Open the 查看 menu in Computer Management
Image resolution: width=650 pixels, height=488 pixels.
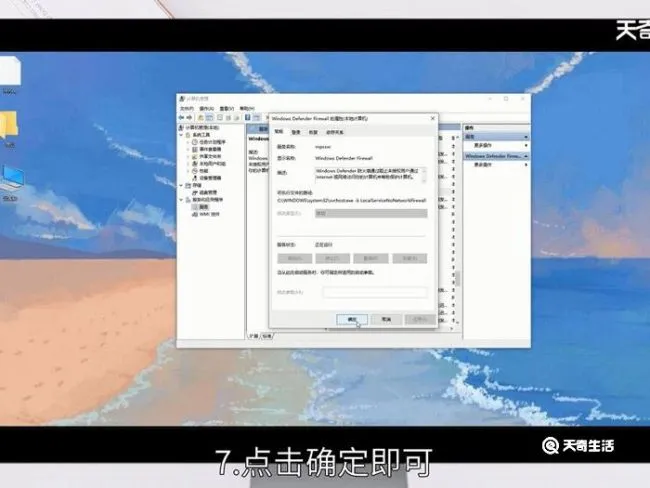point(226,108)
